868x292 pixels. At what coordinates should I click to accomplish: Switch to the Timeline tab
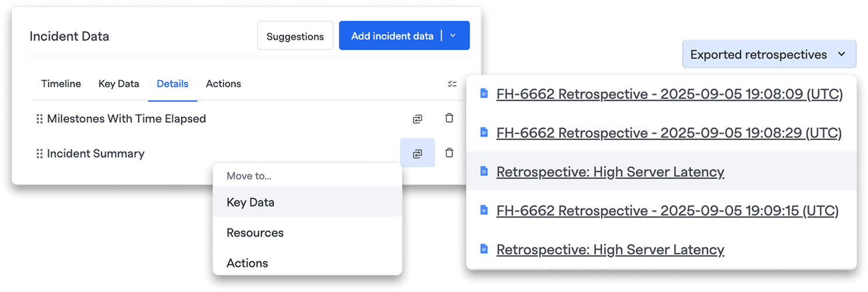click(x=61, y=84)
